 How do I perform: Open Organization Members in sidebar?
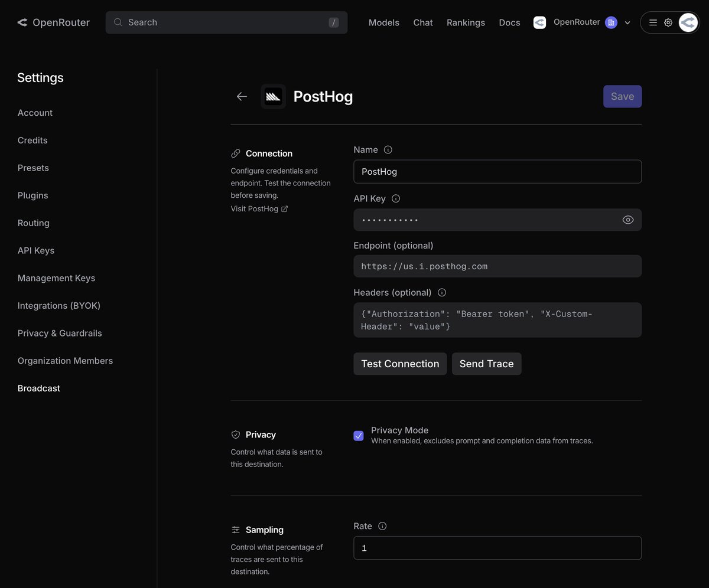click(x=65, y=361)
